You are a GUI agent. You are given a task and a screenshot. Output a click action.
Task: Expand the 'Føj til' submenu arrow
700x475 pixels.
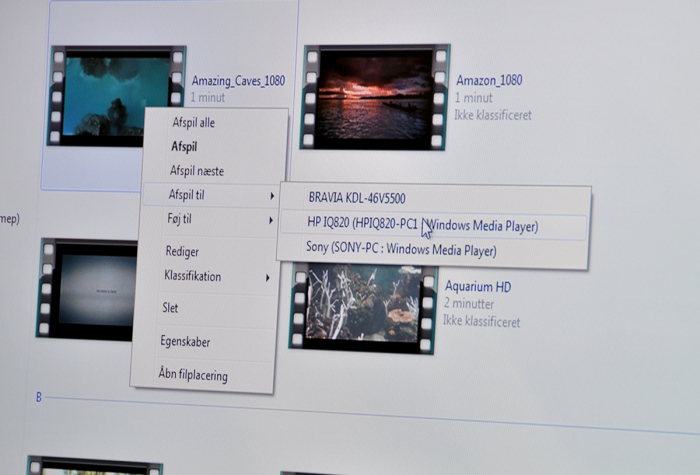click(x=271, y=220)
